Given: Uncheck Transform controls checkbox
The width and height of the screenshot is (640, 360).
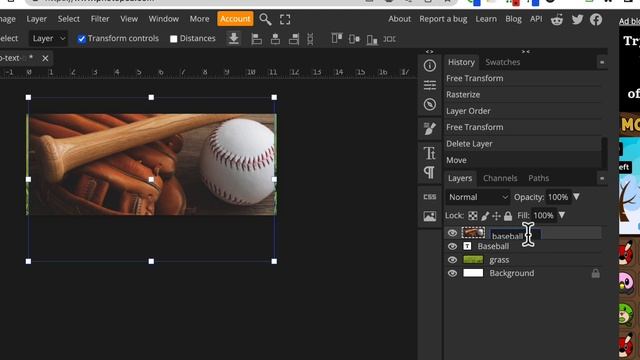Looking at the screenshot, I should [x=82, y=39].
